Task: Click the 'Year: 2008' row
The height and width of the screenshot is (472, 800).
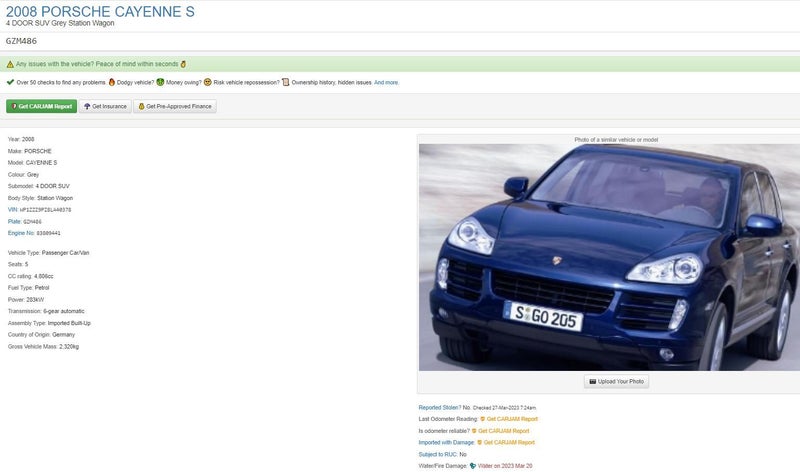Action: tap(21, 139)
